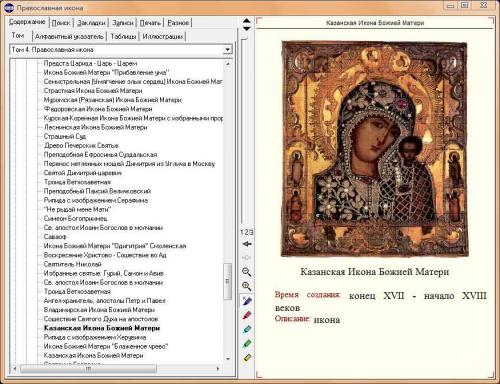Select Преподобная Ефросинья Суздальская
This screenshot has width=500, height=384.
pos(100,155)
